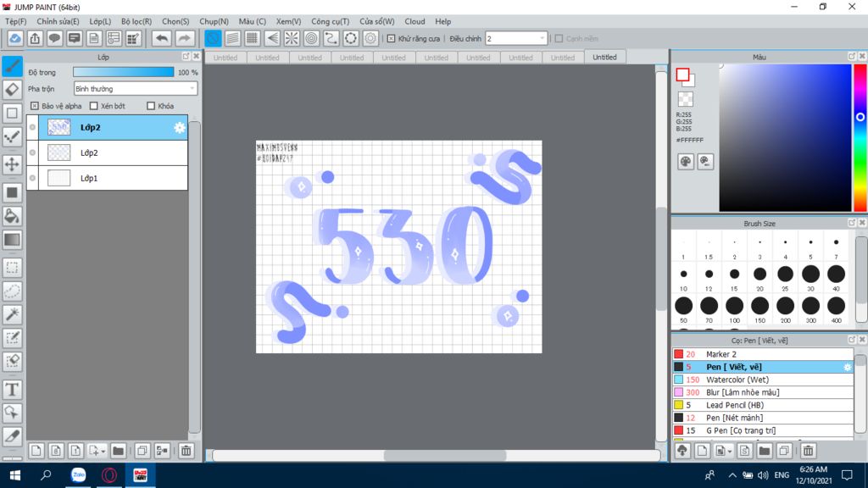Click the Độ trong opacity slider

tap(124, 72)
